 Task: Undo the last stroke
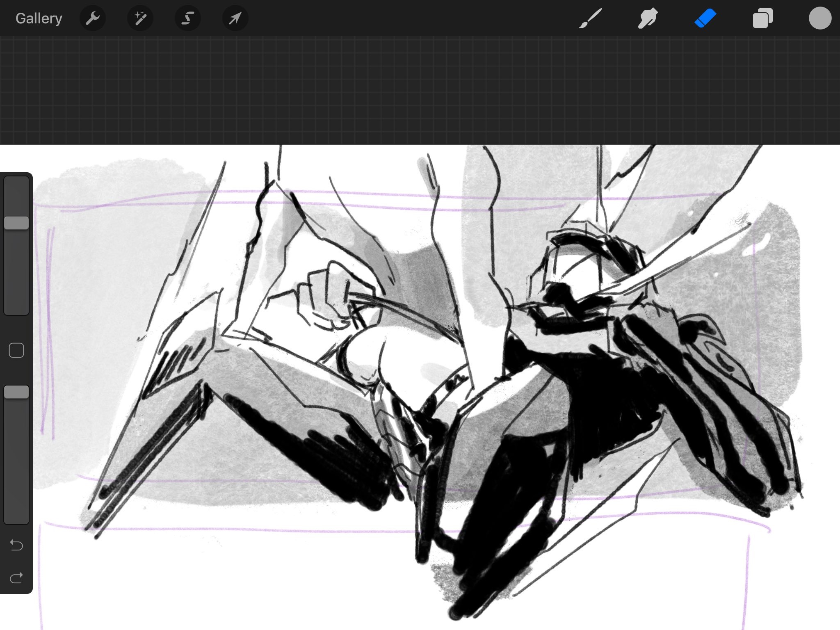click(16, 545)
